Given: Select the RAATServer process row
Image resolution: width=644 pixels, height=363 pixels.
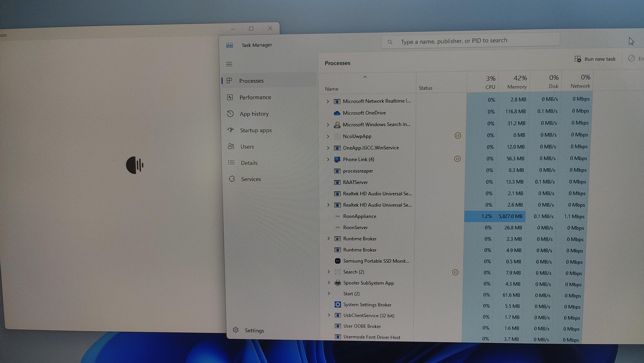Looking at the screenshot, I should pos(455,182).
